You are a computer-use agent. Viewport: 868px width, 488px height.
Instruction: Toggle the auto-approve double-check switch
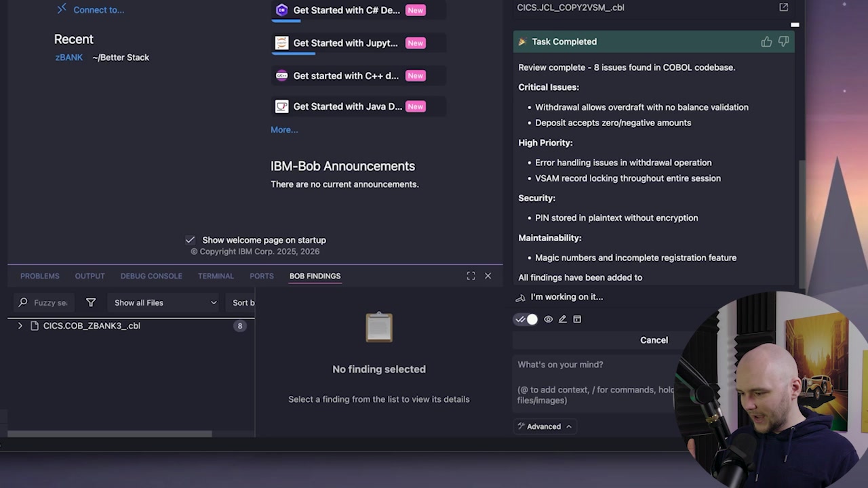point(526,319)
